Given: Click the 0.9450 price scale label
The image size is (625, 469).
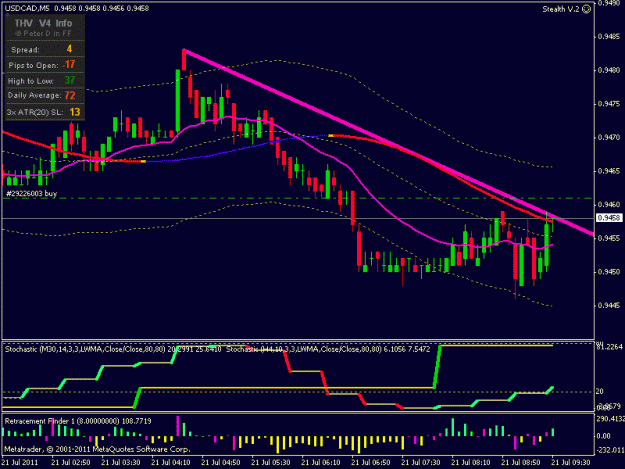Looking at the screenshot, I should [x=609, y=272].
